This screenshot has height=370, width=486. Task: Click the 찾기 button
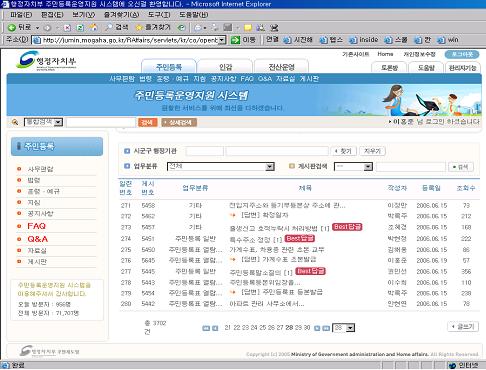coord(343,151)
